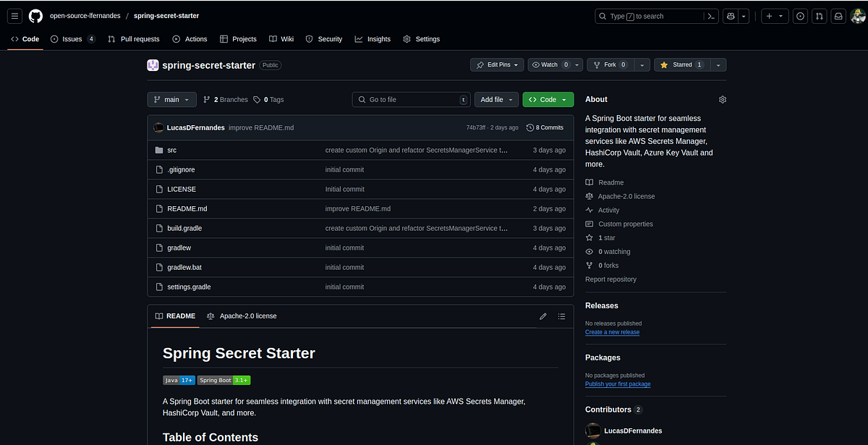Image resolution: width=868 pixels, height=445 pixels.
Task: Click the Create a new release link
Action: 612,332
